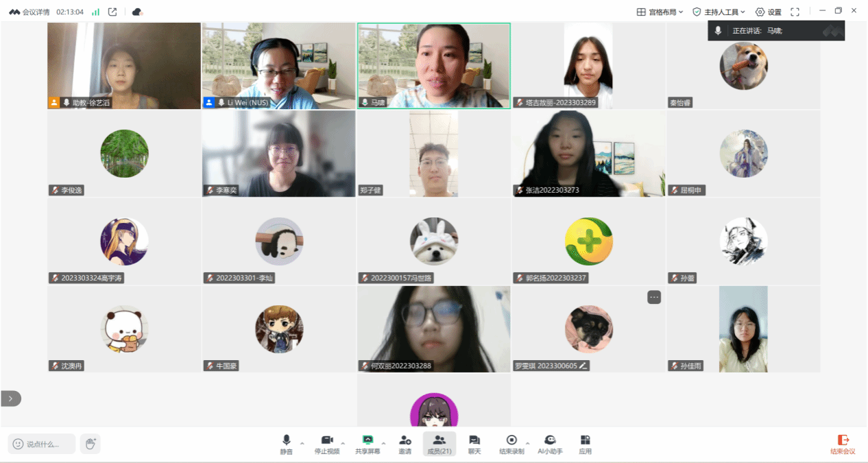Open the 主持人工具 host tools menu

click(719, 12)
